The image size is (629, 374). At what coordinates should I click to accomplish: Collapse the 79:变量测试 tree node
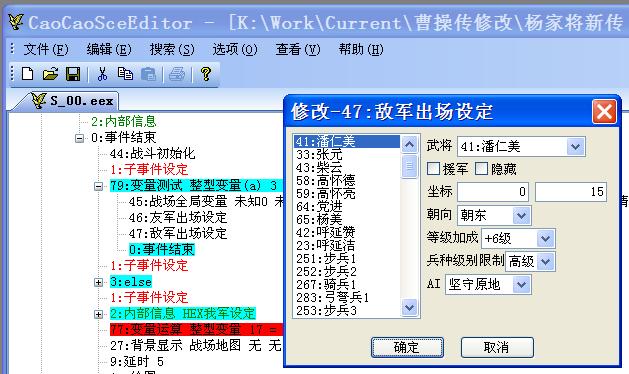pyautogui.click(x=98, y=186)
